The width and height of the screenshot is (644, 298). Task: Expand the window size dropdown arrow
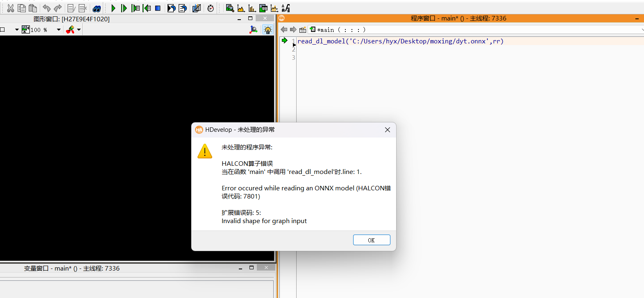coord(16,29)
